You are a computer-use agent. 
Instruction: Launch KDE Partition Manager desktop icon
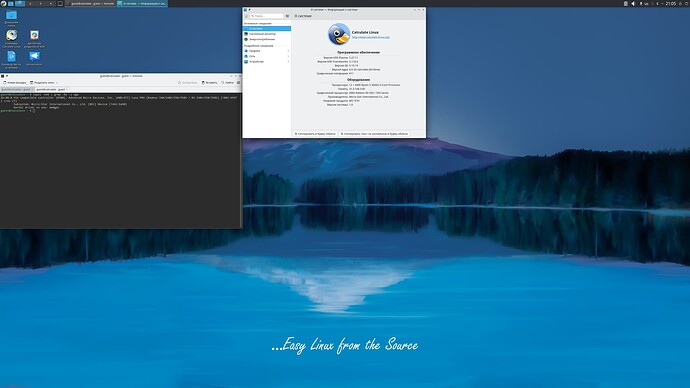34,38
